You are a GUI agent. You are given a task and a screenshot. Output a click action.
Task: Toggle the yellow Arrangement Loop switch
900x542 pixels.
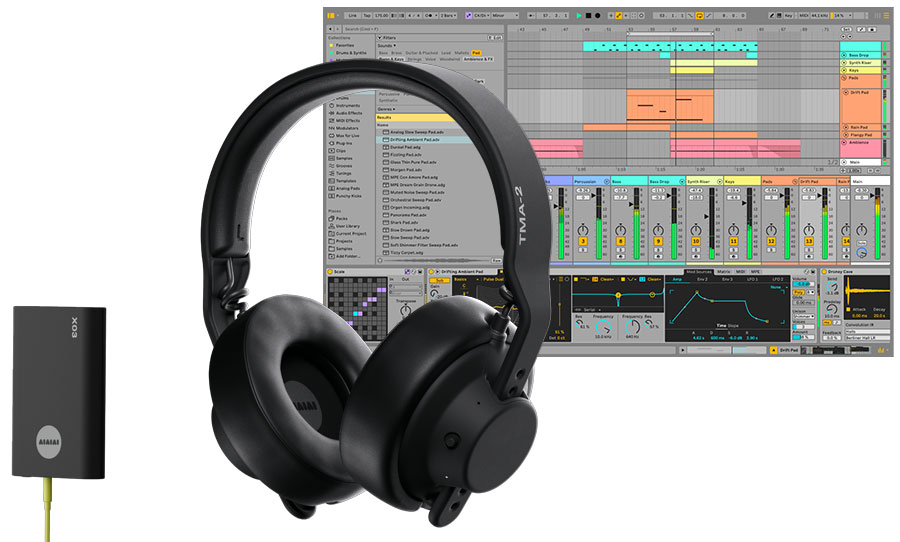699,16
